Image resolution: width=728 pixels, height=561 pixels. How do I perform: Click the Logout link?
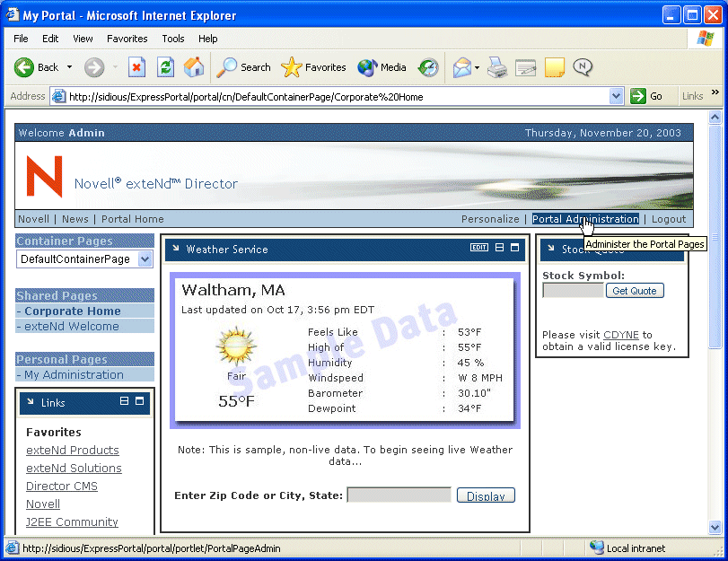tap(669, 219)
